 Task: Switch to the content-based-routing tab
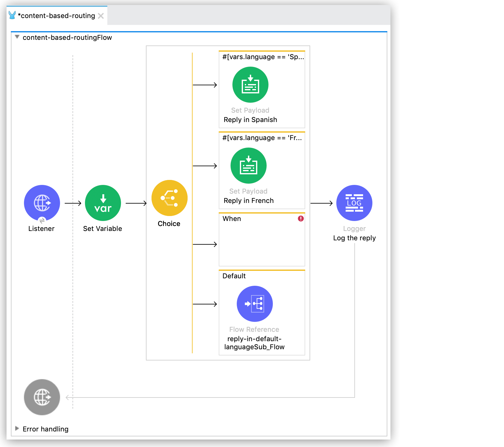pyautogui.click(x=56, y=16)
